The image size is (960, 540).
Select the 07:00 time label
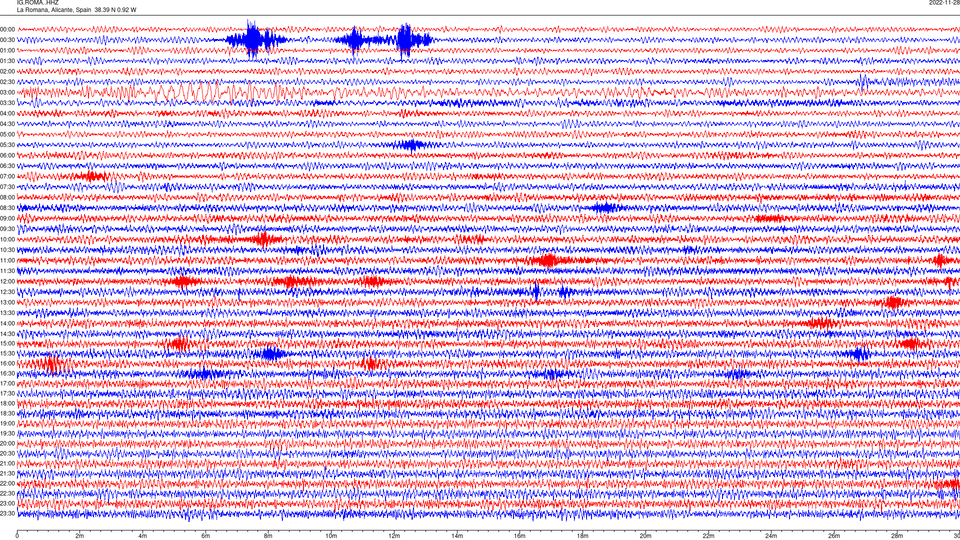click(7, 176)
